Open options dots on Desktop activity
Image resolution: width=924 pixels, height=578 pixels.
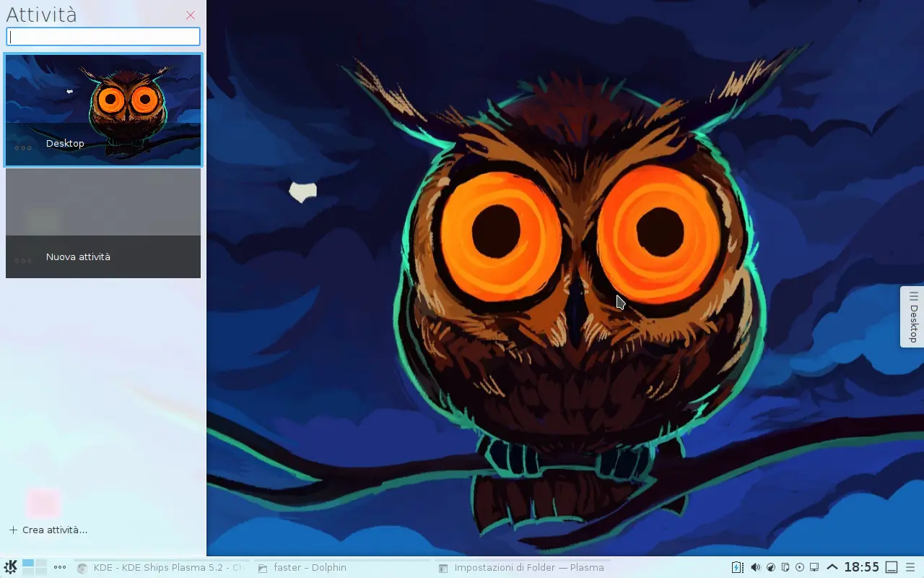coord(23,147)
